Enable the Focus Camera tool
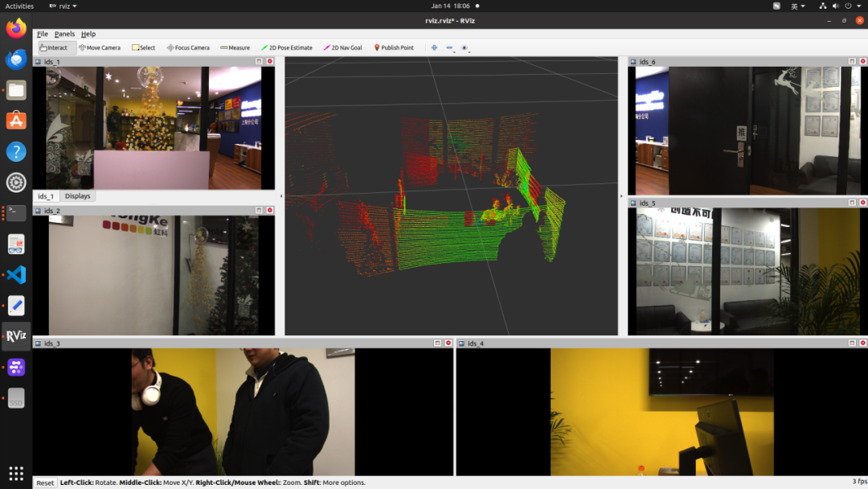868x489 pixels. click(x=188, y=47)
